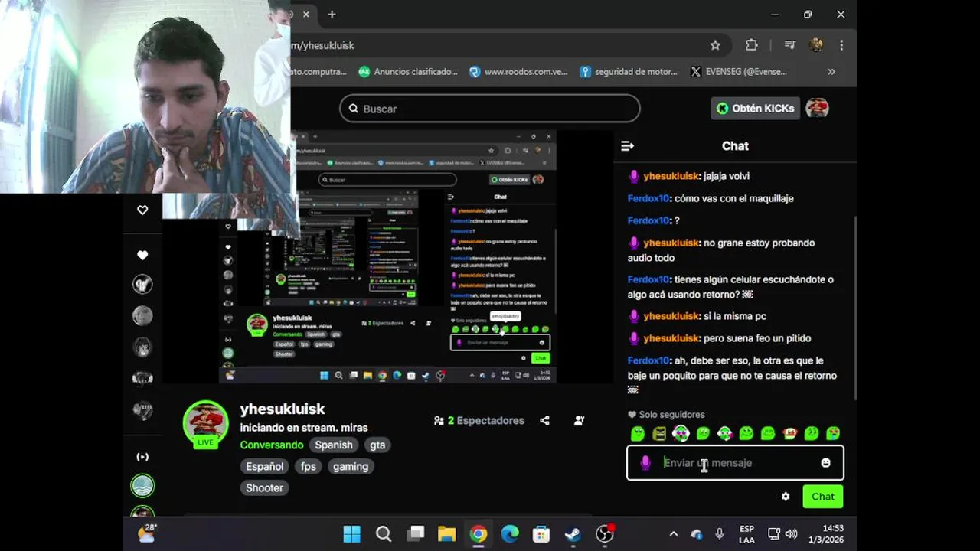Image resolution: width=980 pixels, height=551 pixels.
Task: Click the '2 Espectadores' count text
Action: tap(486, 421)
